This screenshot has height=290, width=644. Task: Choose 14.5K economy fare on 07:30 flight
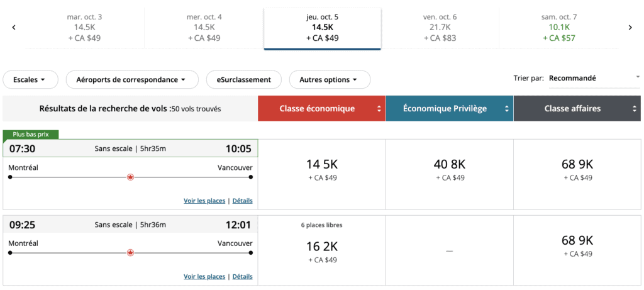pos(322,170)
